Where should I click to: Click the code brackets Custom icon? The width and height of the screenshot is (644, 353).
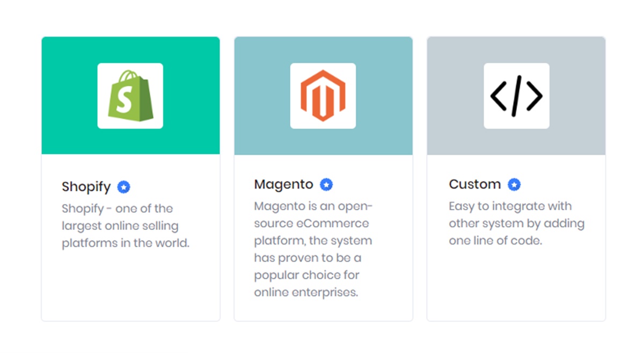click(x=516, y=96)
